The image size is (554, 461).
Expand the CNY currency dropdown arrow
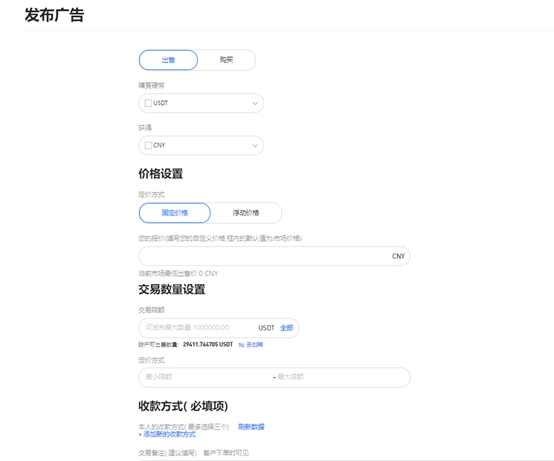[x=255, y=146]
